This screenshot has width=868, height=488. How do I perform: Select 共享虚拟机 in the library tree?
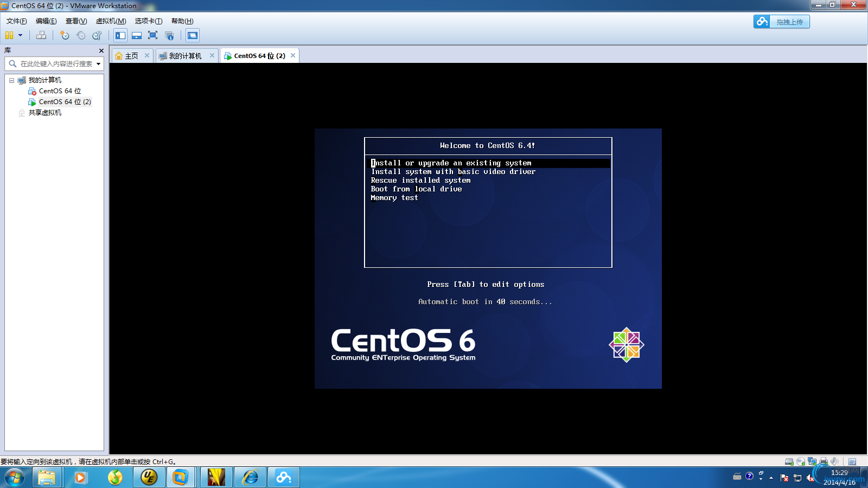click(x=45, y=113)
